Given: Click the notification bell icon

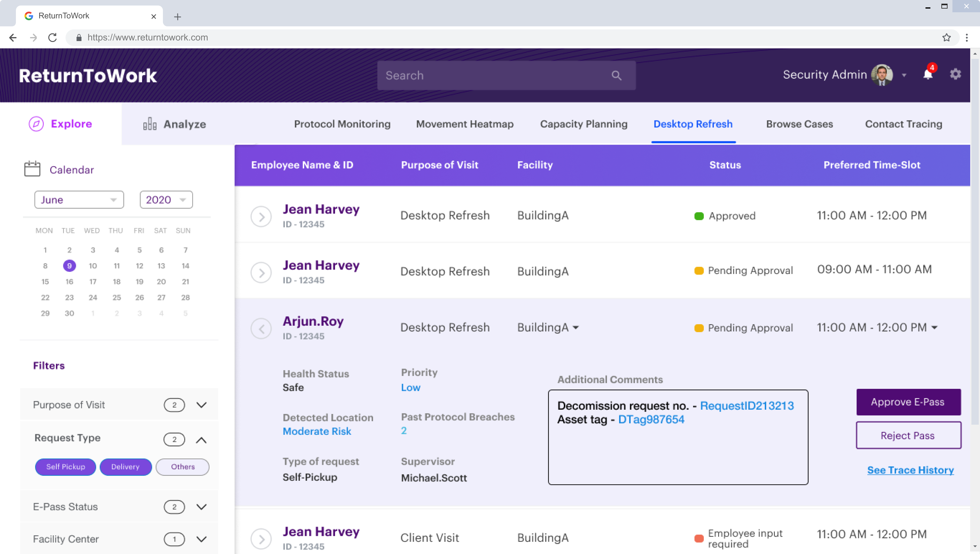Looking at the screenshot, I should click(x=928, y=75).
